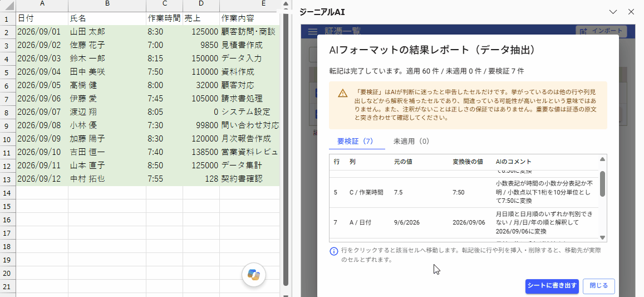Collapse the ジーニアルAI pane with the chevron
Screen dimensions: 644x297
click(613, 12)
